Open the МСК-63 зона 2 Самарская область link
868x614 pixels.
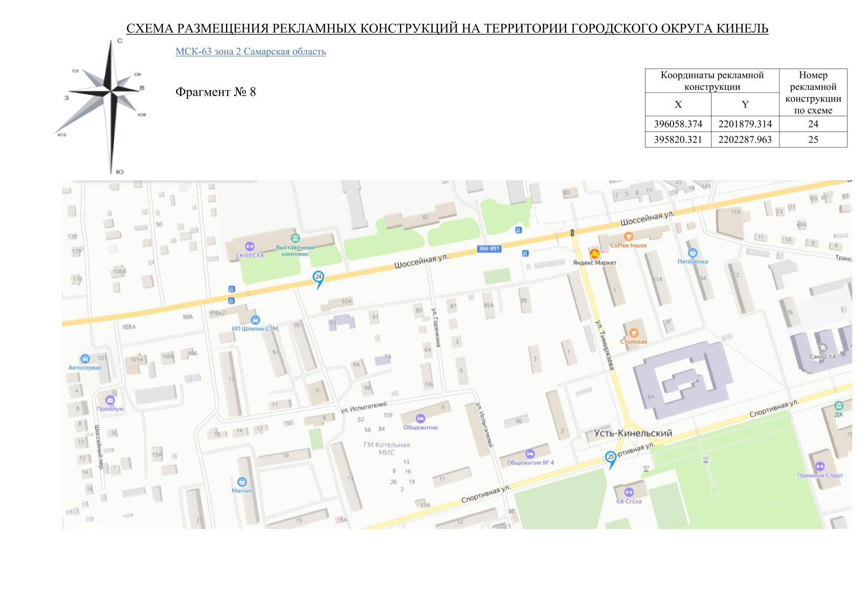pyautogui.click(x=250, y=52)
